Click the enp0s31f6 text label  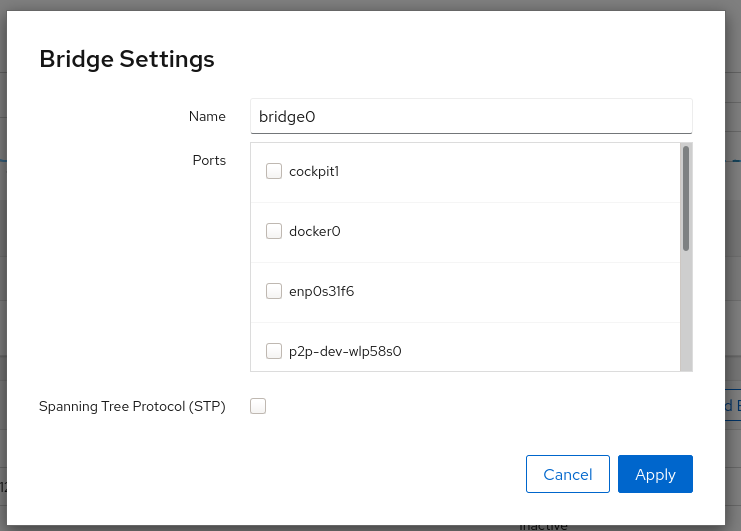321,291
